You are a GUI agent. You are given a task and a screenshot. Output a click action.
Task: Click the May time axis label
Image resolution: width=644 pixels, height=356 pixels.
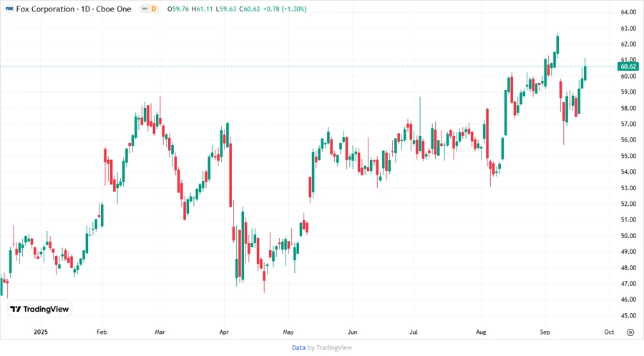(x=288, y=332)
